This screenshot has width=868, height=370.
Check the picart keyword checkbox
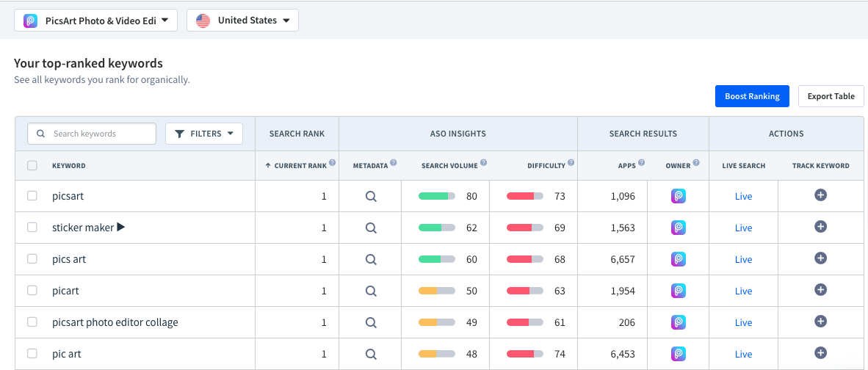click(32, 291)
